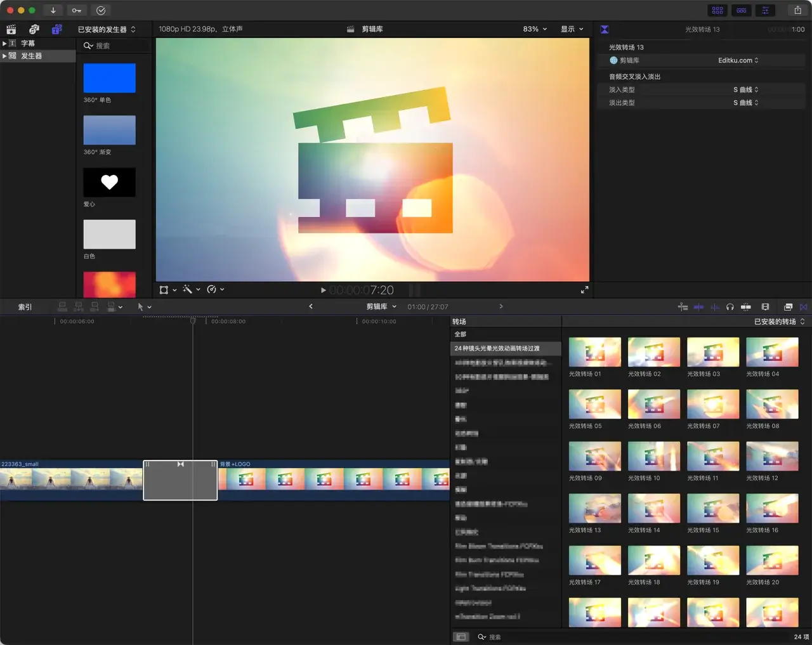Toggle the Browser grid panel button
812x645 pixels.
(717, 10)
